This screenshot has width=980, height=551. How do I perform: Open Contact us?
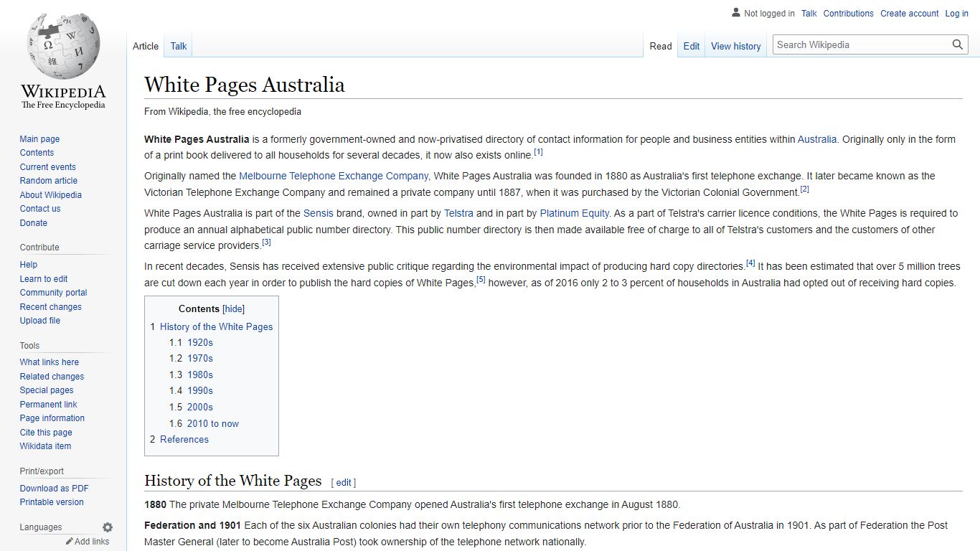(40, 209)
